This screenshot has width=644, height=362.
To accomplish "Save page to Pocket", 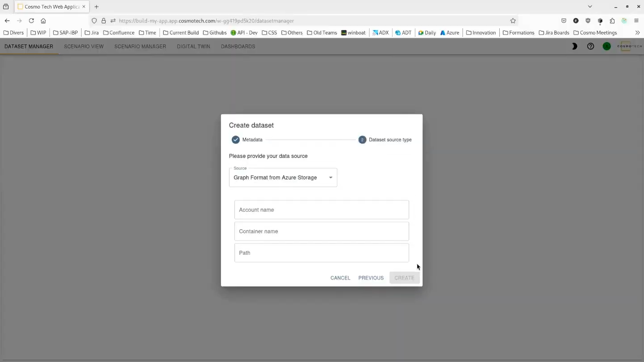I will [x=563, y=21].
